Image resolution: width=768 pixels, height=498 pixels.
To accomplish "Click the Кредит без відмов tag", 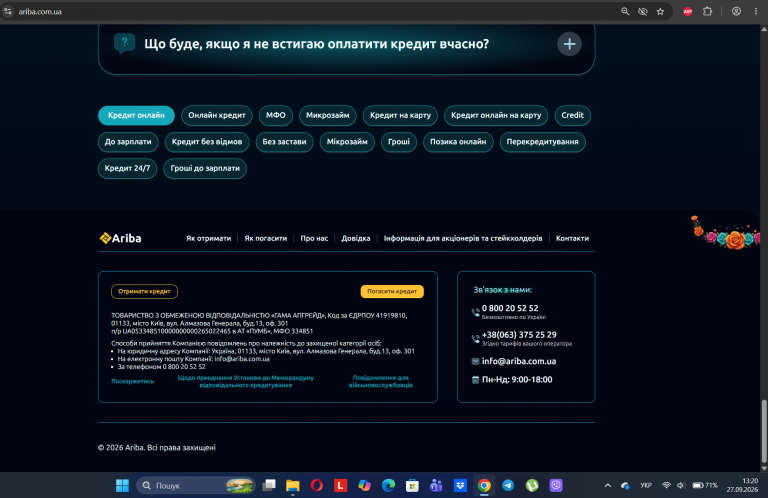I will pos(207,142).
